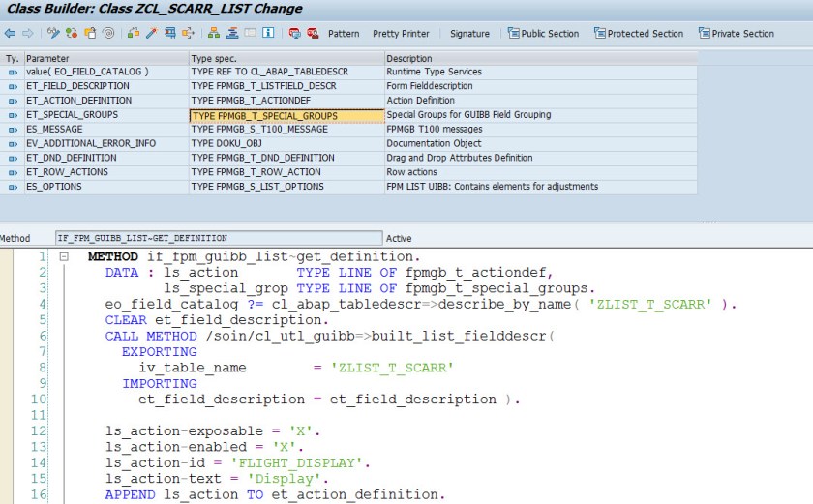Screen dimensions: 813x504
Task: Collapse the METHOD code block fold marker
Action: click(64, 257)
